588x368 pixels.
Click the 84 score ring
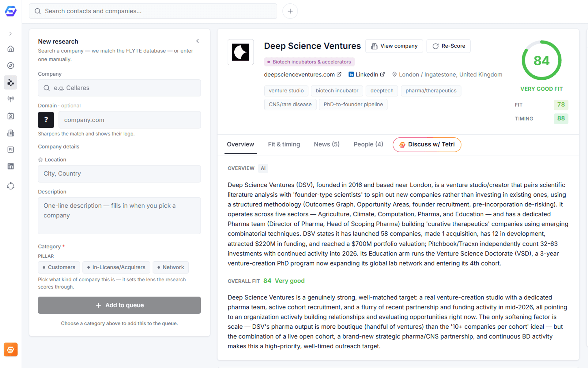[541, 60]
